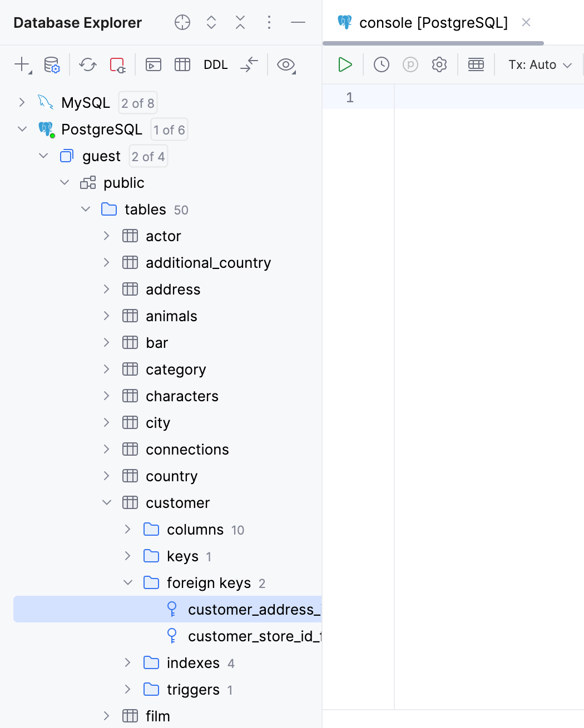Image resolution: width=584 pixels, height=728 pixels.
Task: Toggle in-editor results with the table icon
Action: tap(476, 64)
